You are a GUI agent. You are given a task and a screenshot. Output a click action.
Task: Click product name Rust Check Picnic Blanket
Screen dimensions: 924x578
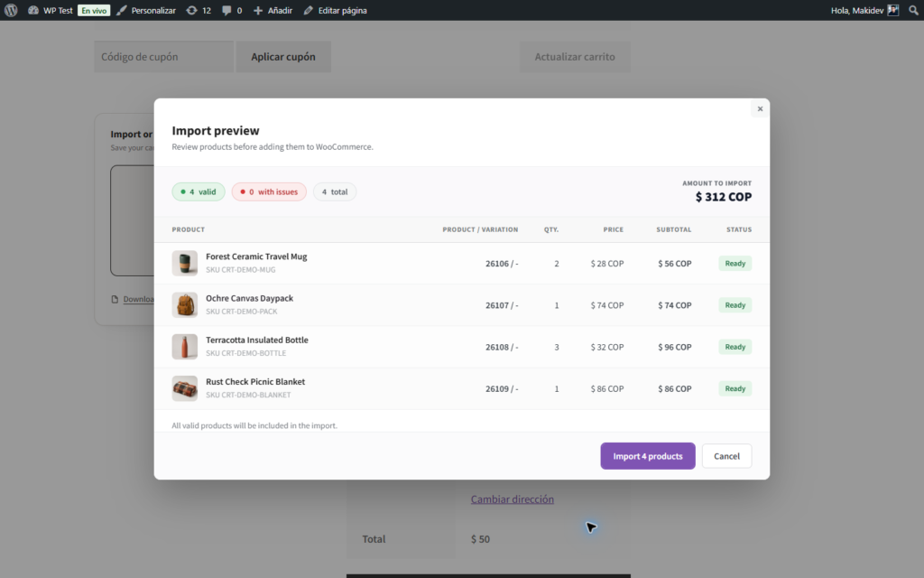pos(255,382)
